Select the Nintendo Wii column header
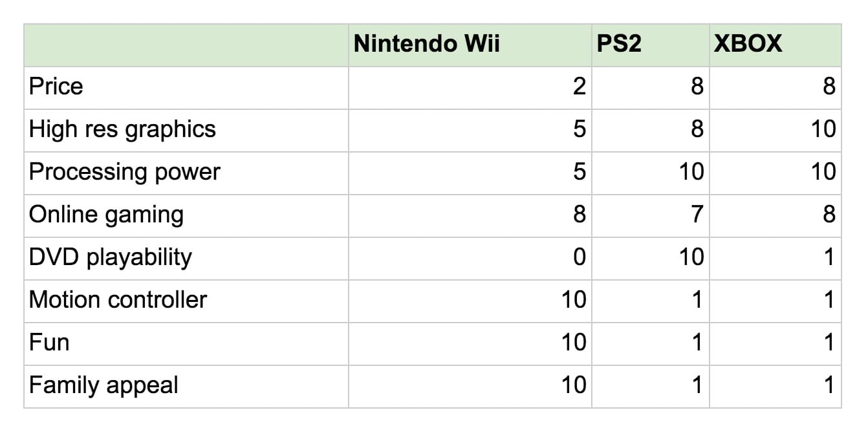The width and height of the screenshot is (868, 428). pyautogui.click(x=470, y=45)
